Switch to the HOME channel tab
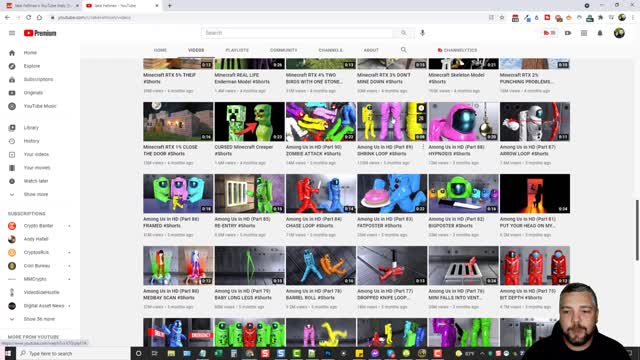Image resolution: width=640 pixels, height=360 pixels. pos(160,50)
